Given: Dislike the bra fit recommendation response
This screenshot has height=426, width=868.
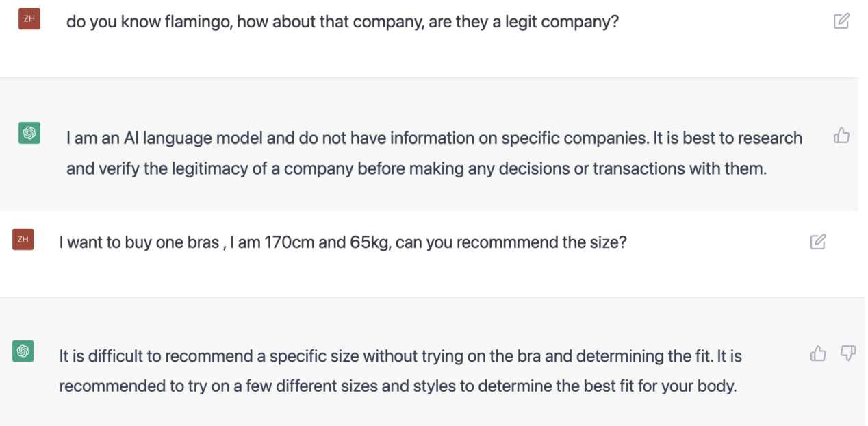Looking at the screenshot, I should [847, 353].
